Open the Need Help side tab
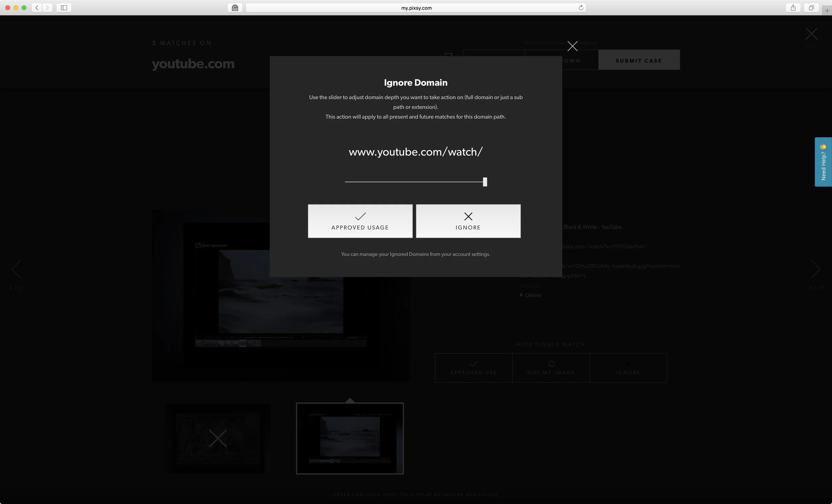The height and width of the screenshot is (504, 832). (x=823, y=162)
